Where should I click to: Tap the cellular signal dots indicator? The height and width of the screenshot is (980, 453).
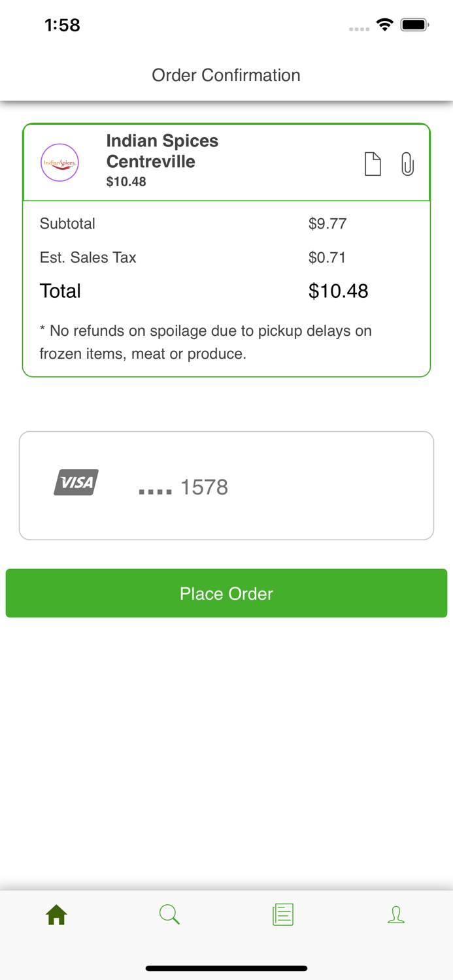coord(359,29)
